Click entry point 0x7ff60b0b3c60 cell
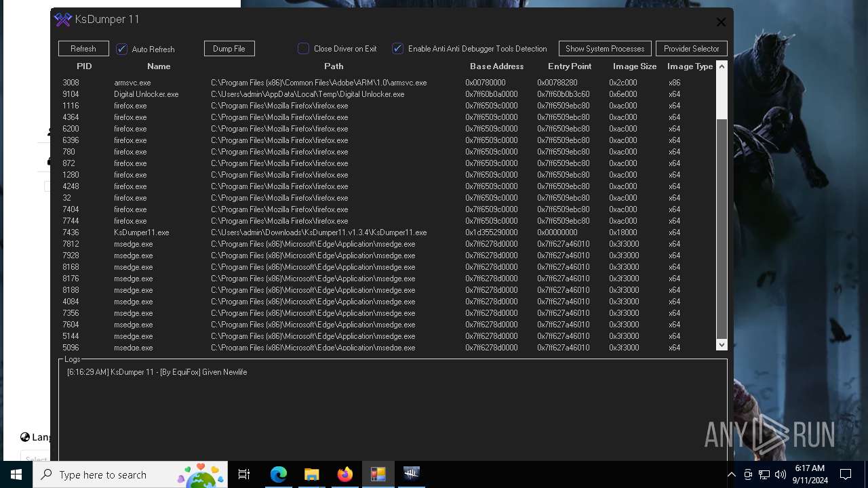This screenshot has height=488, width=868. pos(563,94)
